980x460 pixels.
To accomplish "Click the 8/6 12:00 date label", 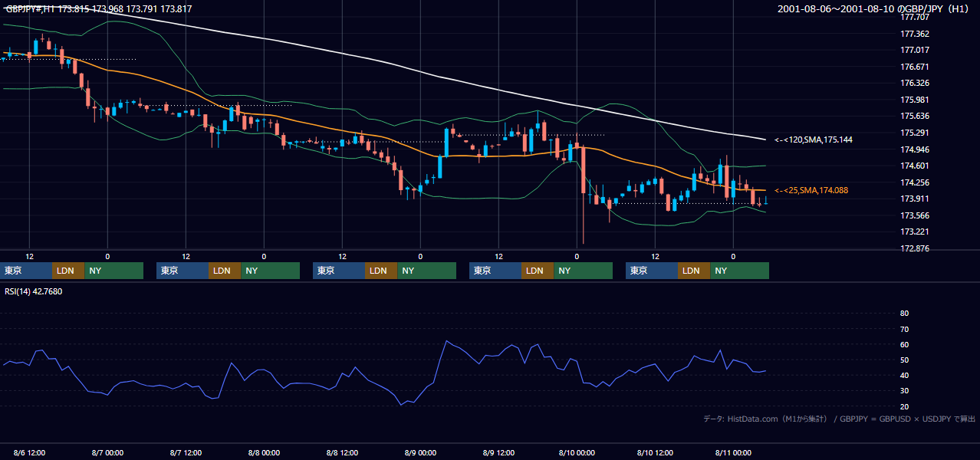I will point(29,453).
